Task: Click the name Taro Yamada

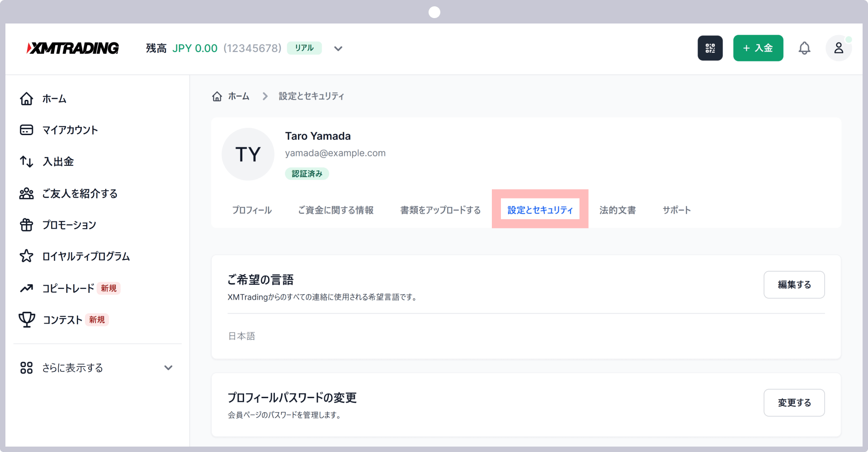Action: point(318,136)
